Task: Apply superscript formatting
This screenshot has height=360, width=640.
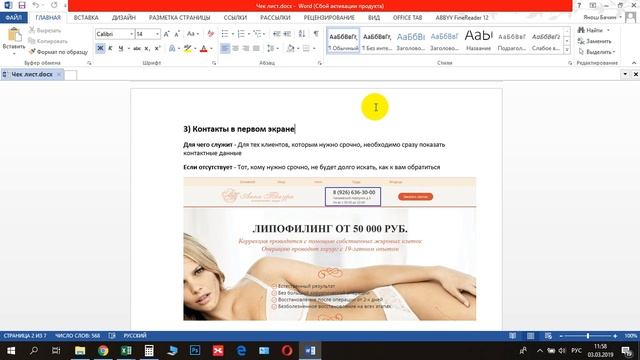Action: [157, 49]
